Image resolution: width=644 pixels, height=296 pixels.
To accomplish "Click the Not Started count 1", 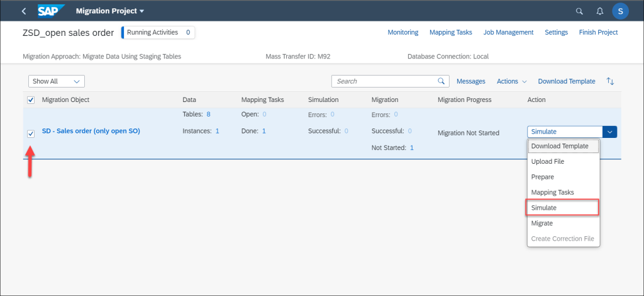I will click(x=411, y=147).
